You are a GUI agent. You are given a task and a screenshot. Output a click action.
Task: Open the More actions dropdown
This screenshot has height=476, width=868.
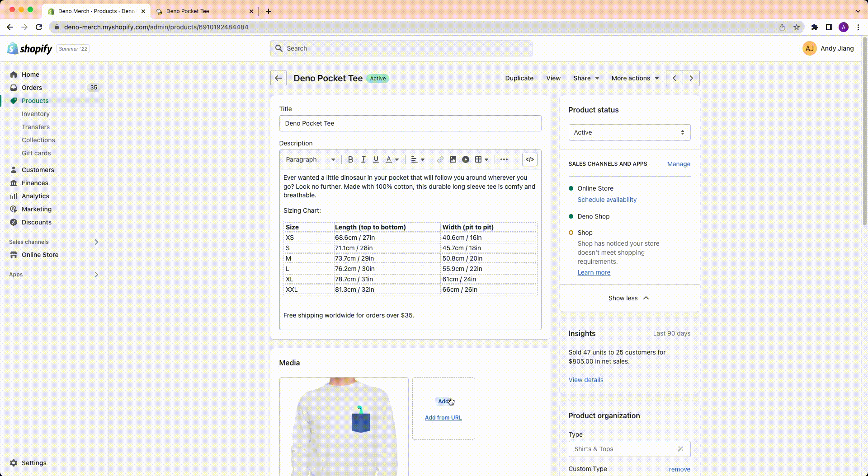(635, 78)
